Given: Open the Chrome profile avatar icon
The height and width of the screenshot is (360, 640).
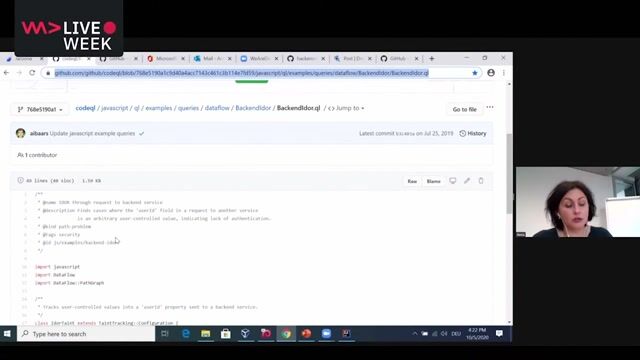Looking at the screenshot, I should (x=491, y=73).
